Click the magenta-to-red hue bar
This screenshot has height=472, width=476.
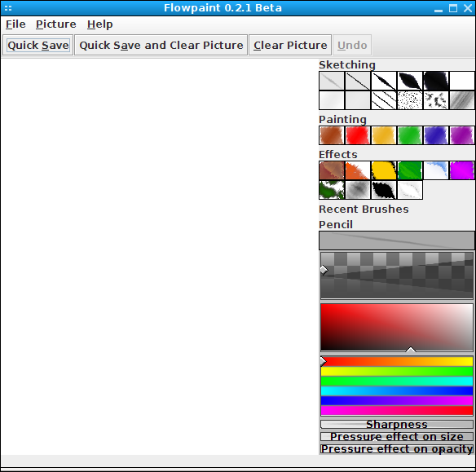[x=397, y=410]
